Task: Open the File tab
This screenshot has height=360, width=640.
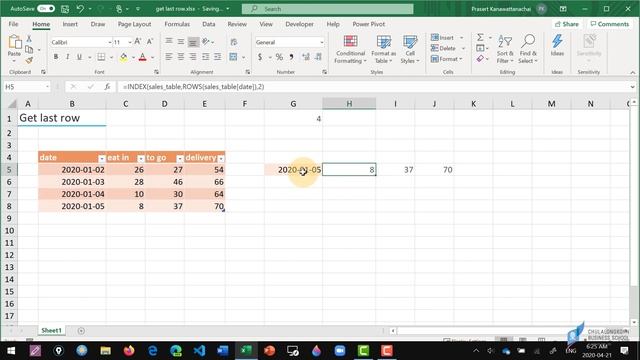Action: [x=13, y=24]
